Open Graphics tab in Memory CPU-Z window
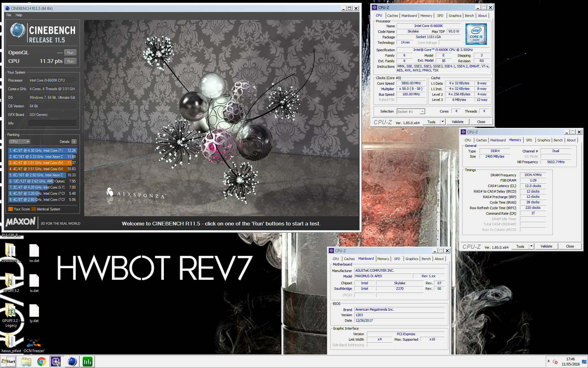Screen dimensions: 588x368 point(544,140)
